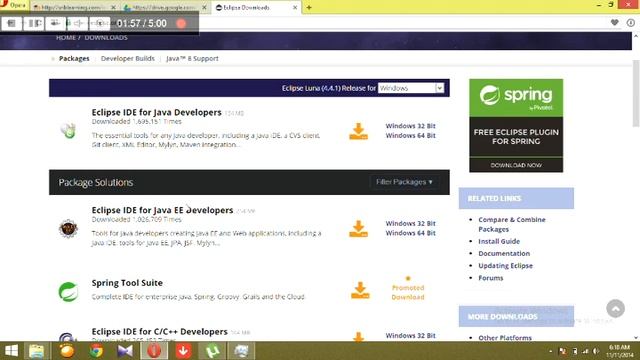Download Java EE Developers Windows 64 Bit

pos(411,233)
